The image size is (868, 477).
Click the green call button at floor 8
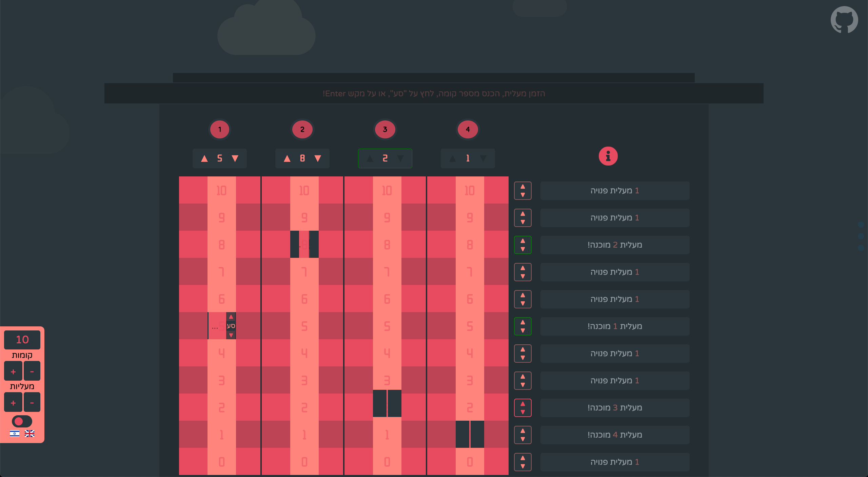(522, 245)
